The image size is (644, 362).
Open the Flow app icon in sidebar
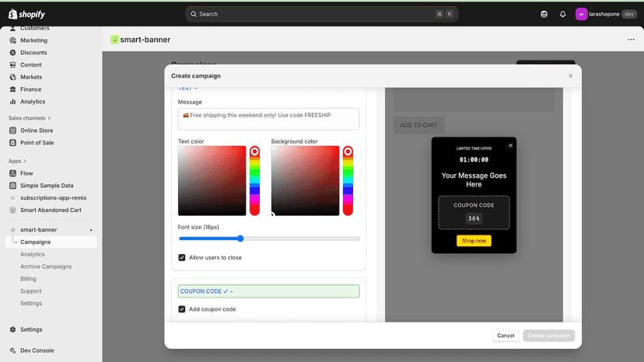pos(12,173)
